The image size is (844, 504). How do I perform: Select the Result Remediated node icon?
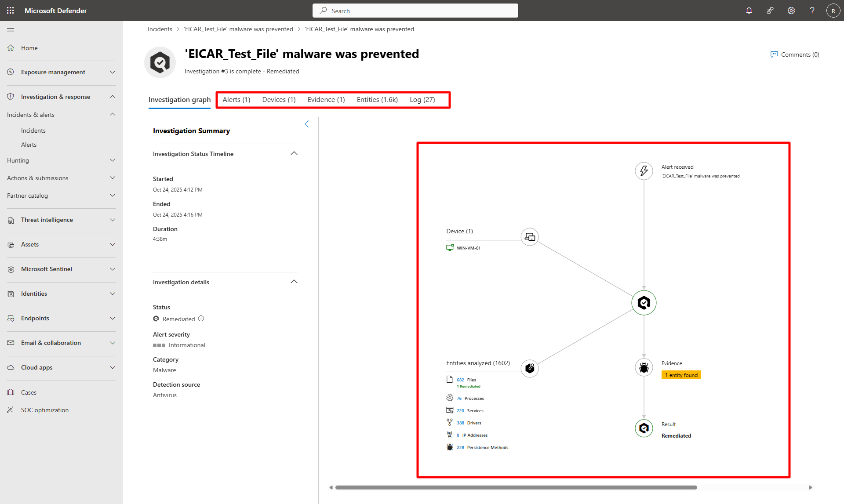pyautogui.click(x=644, y=428)
